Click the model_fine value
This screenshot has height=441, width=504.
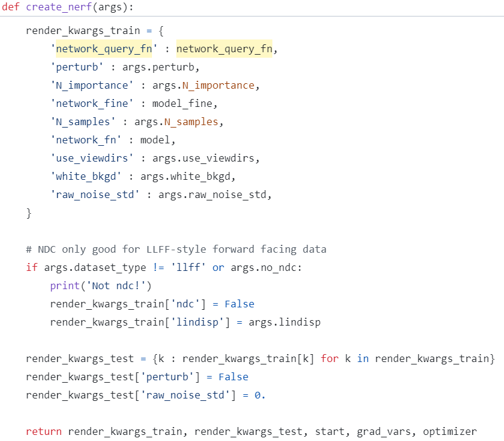tap(182, 103)
